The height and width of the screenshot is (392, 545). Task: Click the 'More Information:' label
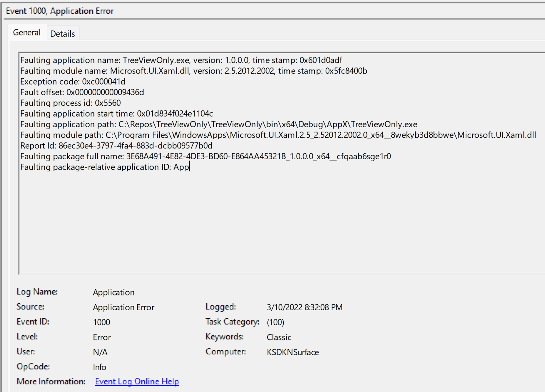coord(51,381)
